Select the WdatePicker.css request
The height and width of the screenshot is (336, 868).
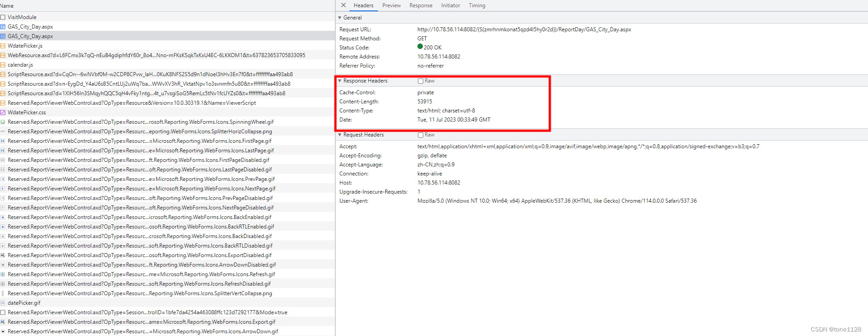167,112
